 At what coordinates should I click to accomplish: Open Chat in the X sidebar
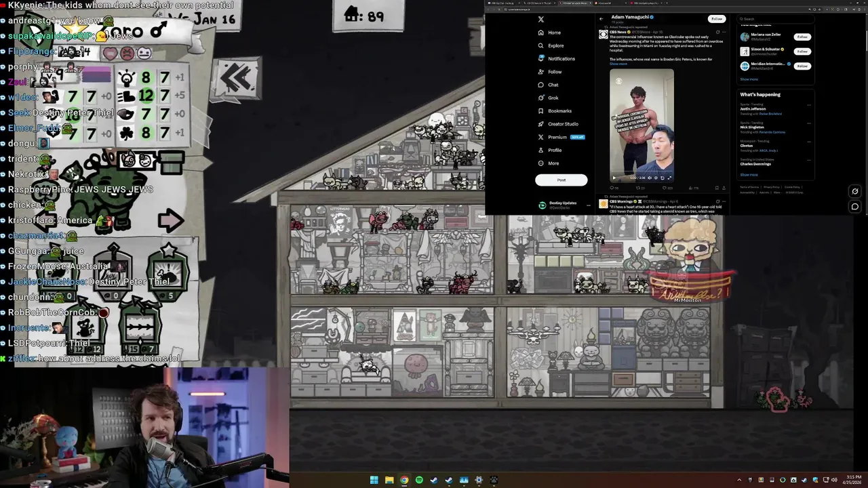pyautogui.click(x=549, y=85)
